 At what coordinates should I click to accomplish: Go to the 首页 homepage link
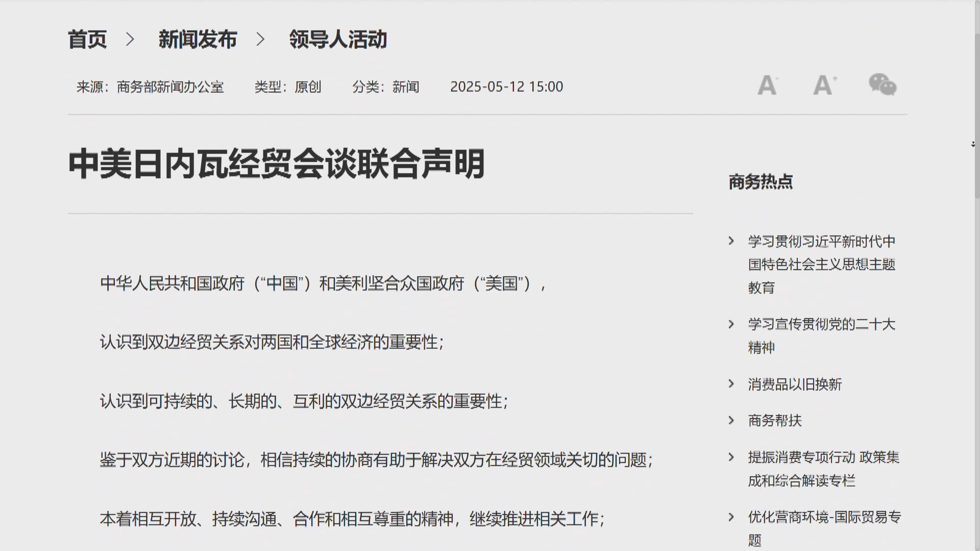pyautogui.click(x=88, y=39)
